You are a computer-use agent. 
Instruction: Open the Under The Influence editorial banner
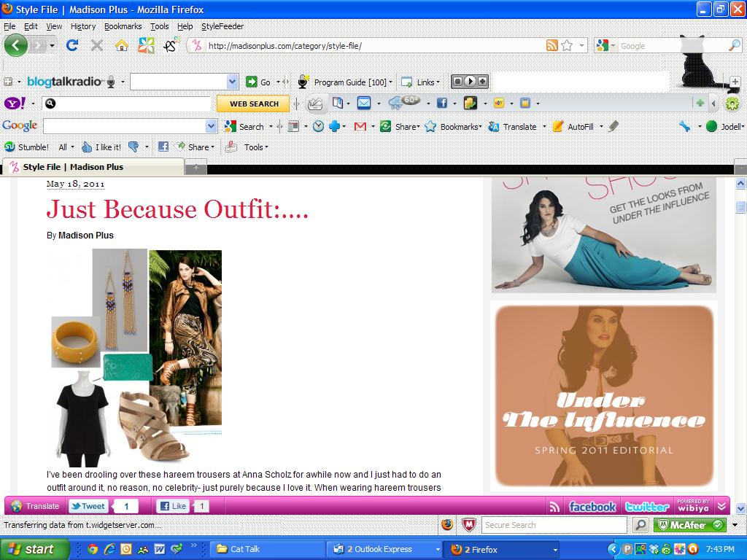point(604,396)
